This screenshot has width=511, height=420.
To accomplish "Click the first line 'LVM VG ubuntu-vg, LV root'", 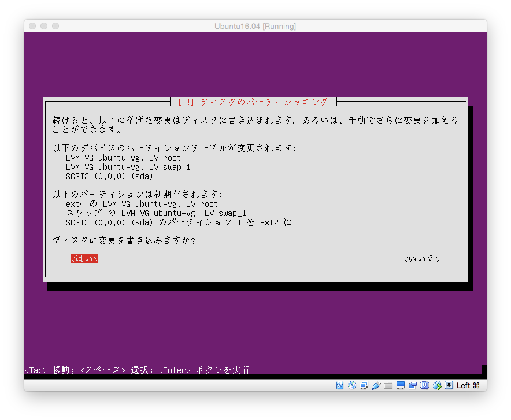I will 123,158.
